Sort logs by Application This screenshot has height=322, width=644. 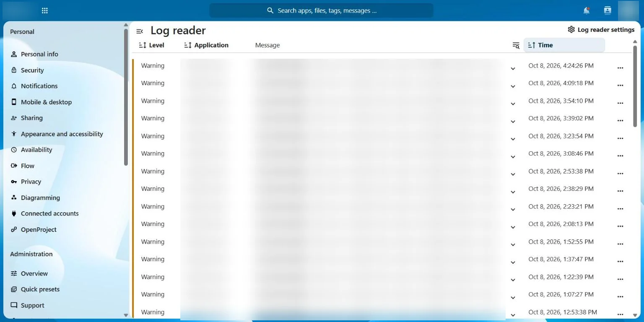pyautogui.click(x=206, y=45)
